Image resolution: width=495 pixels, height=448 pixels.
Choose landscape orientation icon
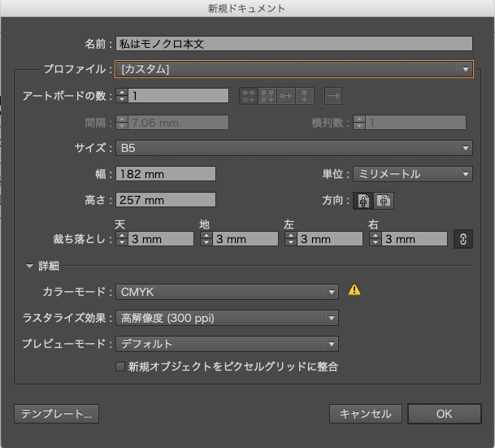[x=384, y=201]
